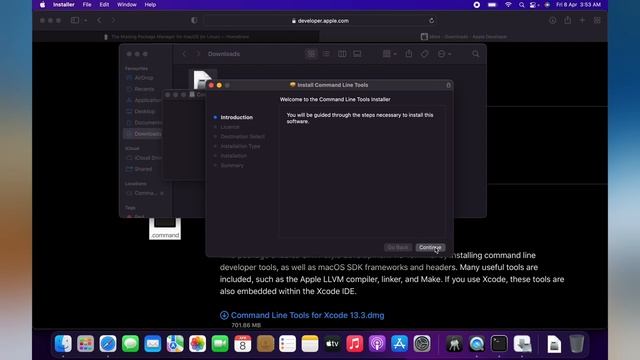This screenshot has height=360, width=640.
Task: Open Terminal from the Dock
Action: [x=499, y=344]
